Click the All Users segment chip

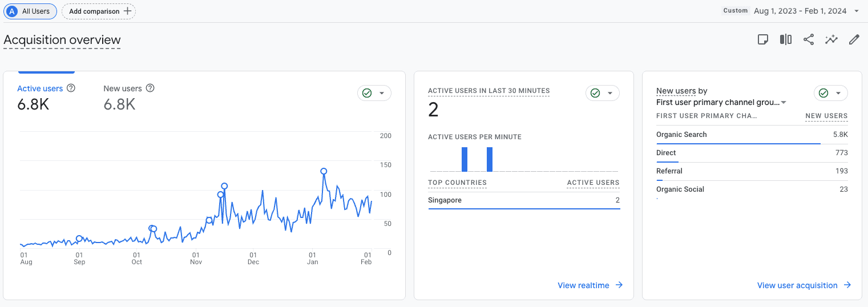(x=30, y=11)
